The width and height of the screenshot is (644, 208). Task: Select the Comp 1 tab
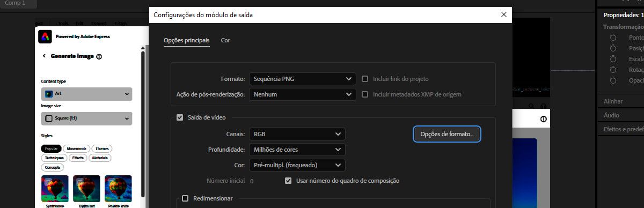click(19, 4)
